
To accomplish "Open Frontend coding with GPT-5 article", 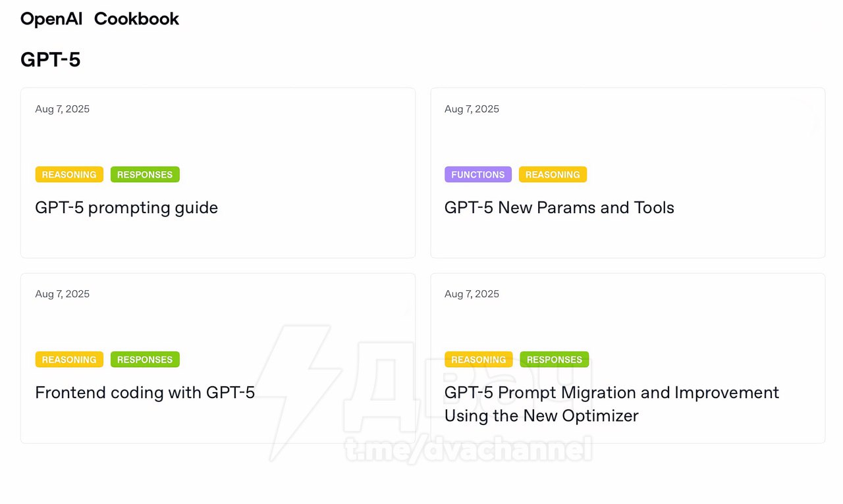I will [x=145, y=393].
